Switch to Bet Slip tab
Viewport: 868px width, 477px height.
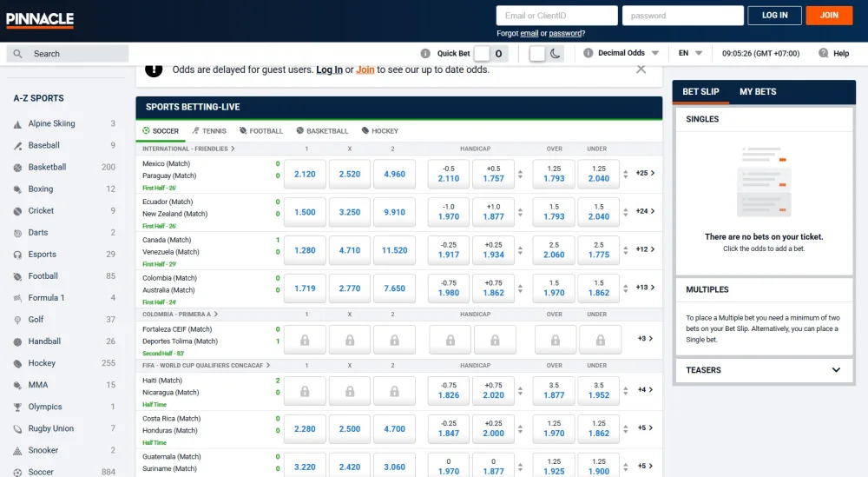pos(700,91)
